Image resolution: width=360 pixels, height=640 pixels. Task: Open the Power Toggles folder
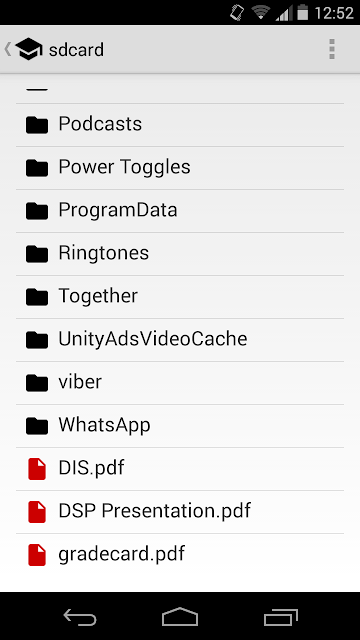click(x=180, y=168)
